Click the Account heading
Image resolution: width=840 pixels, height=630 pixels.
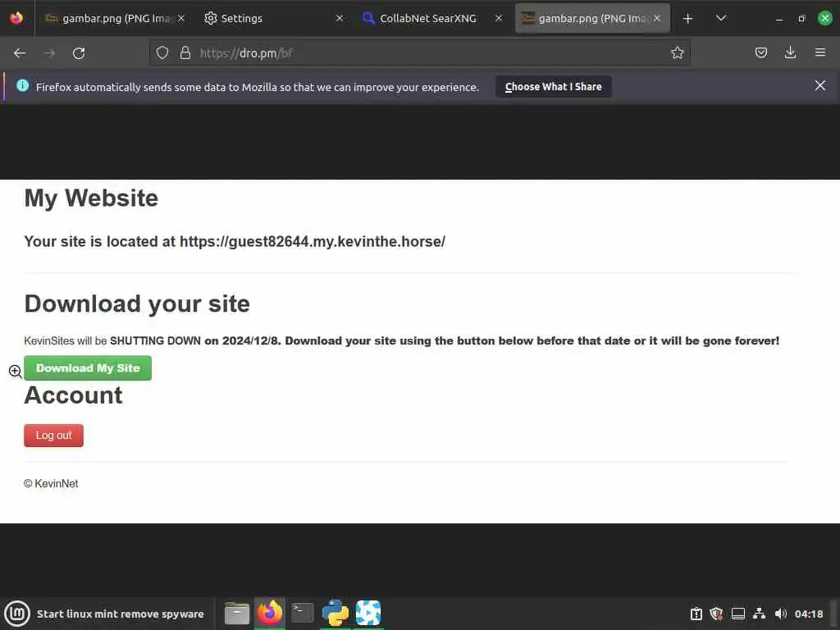click(x=73, y=395)
